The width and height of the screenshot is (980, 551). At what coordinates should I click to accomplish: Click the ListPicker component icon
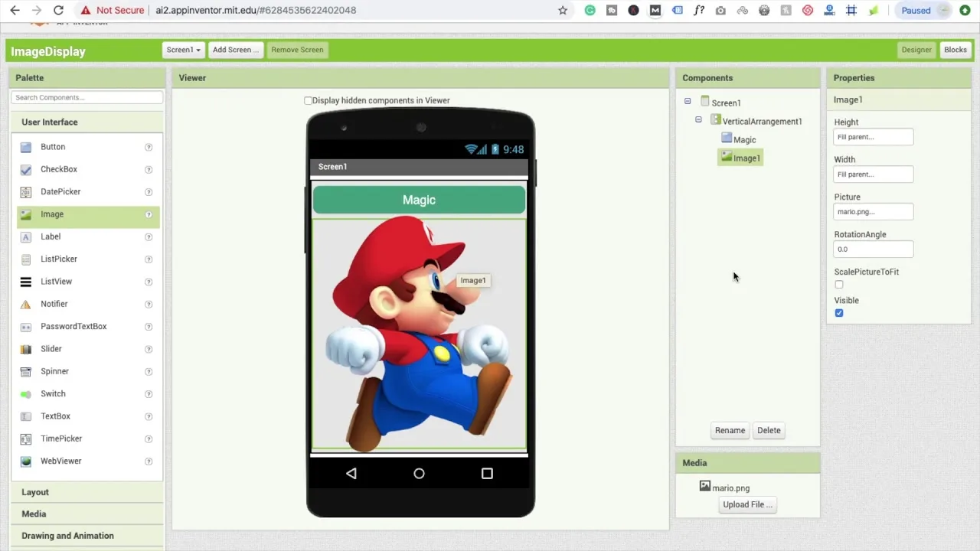tap(26, 259)
